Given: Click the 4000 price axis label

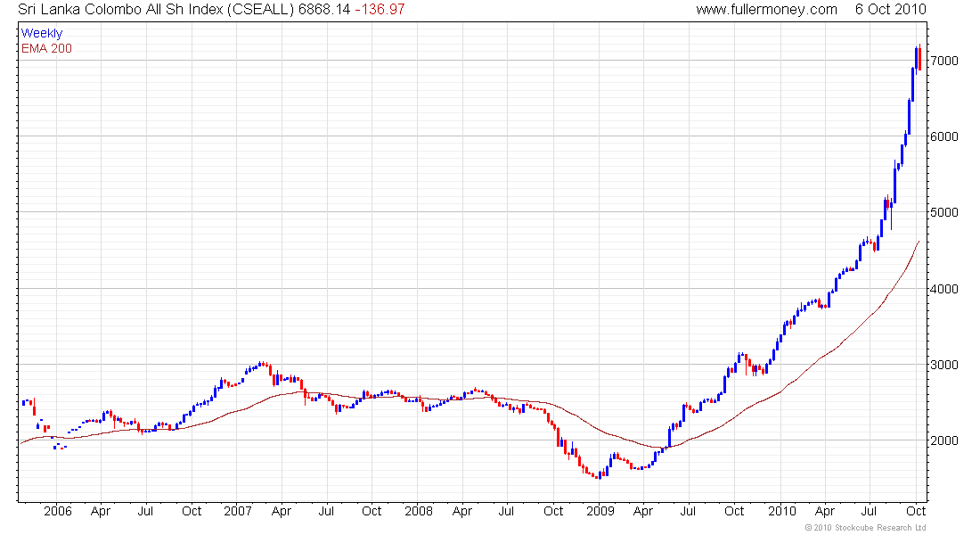Looking at the screenshot, I should [943, 289].
